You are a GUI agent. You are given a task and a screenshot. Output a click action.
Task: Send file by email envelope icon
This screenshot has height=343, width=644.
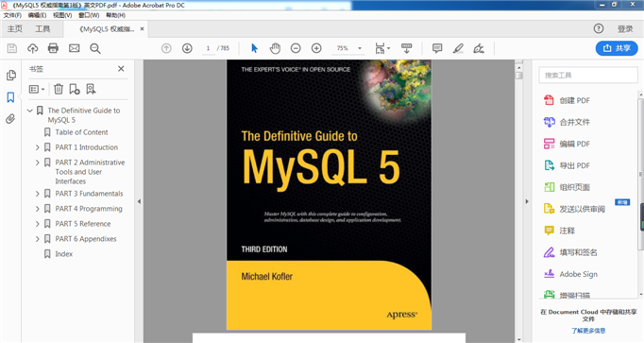click(x=74, y=48)
